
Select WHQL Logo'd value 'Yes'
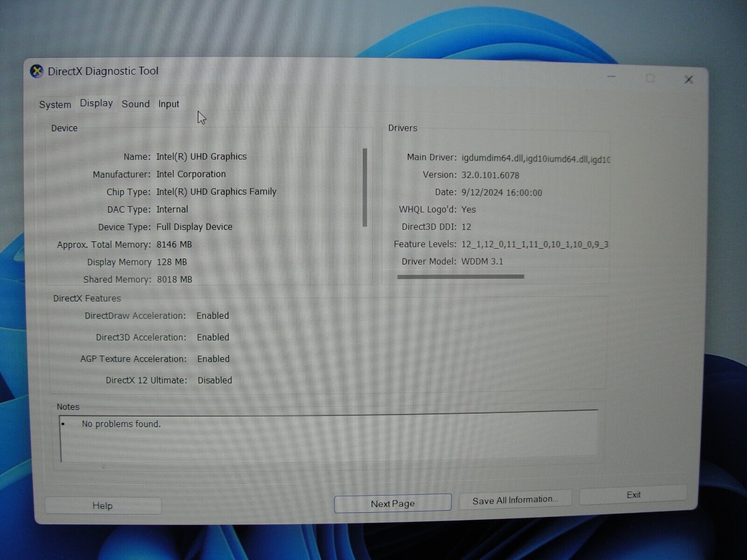tap(469, 210)
